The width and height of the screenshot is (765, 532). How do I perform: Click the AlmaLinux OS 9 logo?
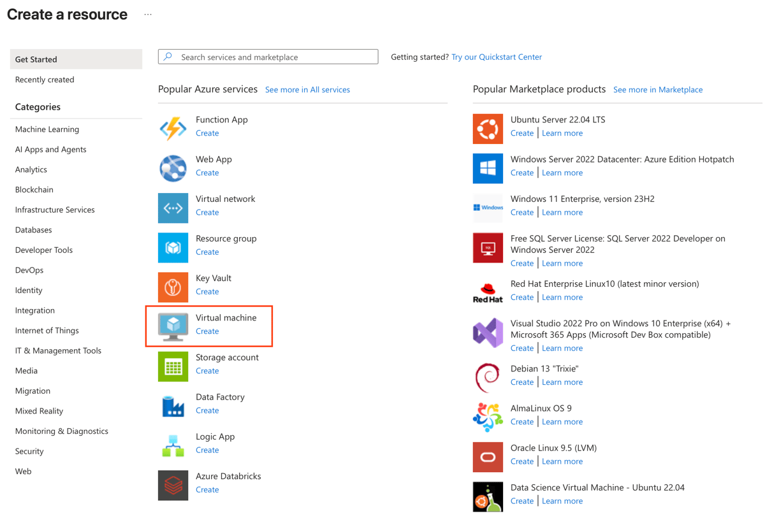click(x=488, y=417)
